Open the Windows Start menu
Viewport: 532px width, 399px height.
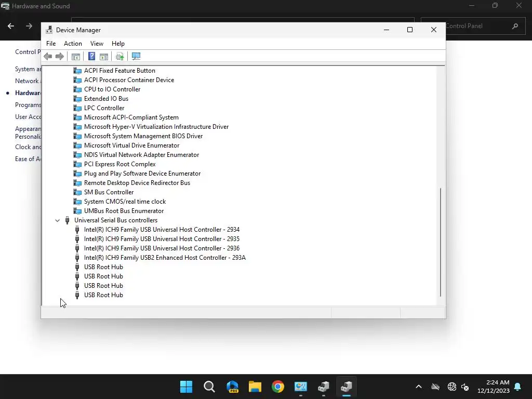186,387
